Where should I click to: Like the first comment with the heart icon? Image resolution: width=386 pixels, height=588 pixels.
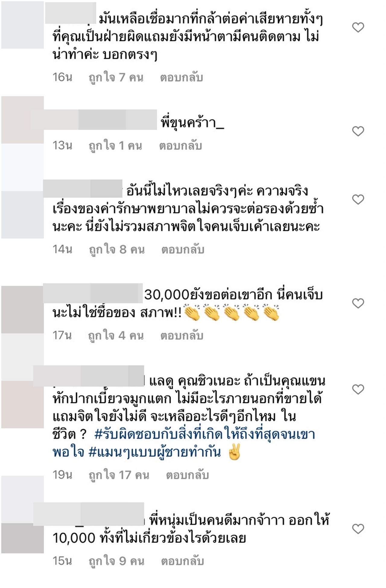click(358, 28)
